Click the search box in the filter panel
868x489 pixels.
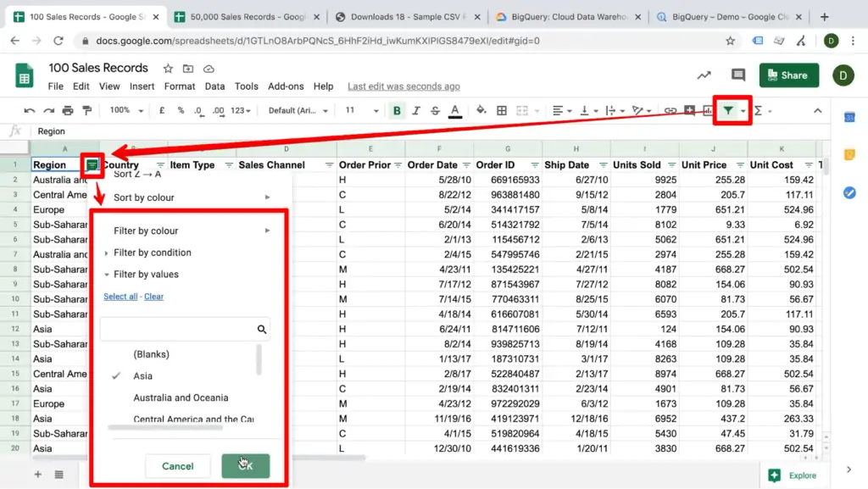tap(182, 328)
